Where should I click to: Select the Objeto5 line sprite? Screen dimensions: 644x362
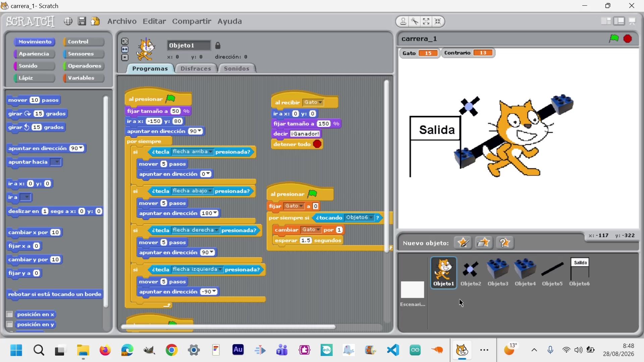pyautogui.click(x=552, y=273)
